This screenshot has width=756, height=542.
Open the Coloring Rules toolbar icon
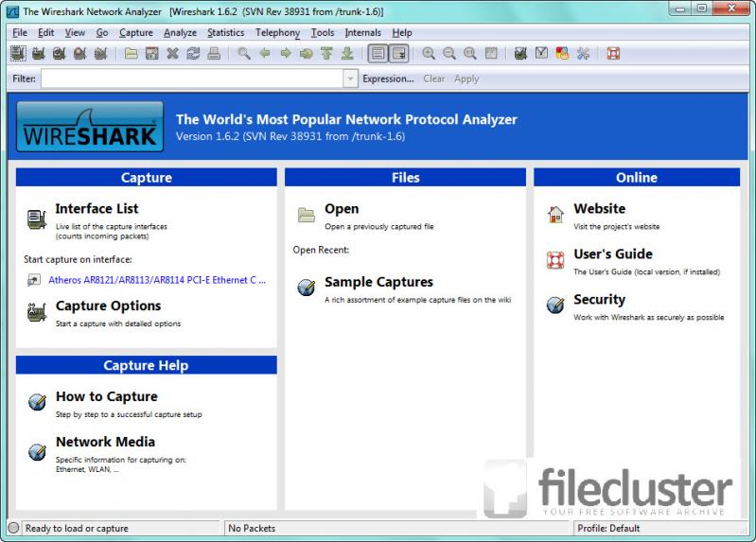562,53
